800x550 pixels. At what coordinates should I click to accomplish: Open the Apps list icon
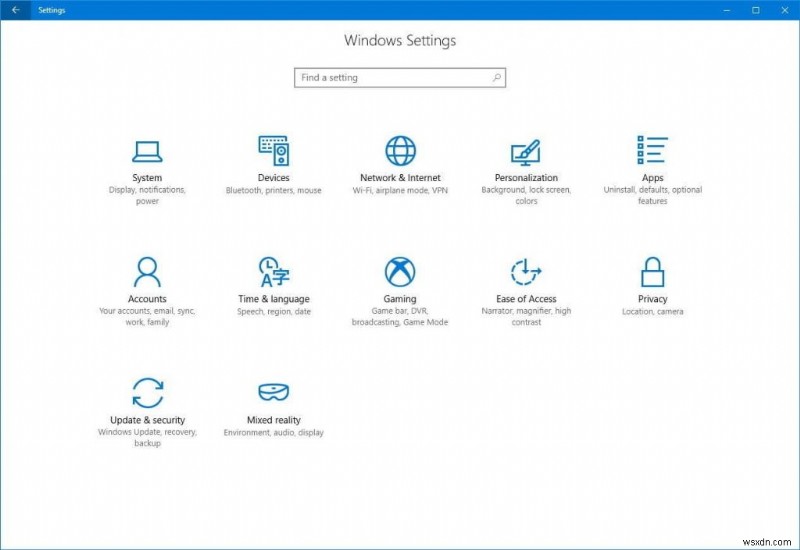pyautogui.click(x=652, y=150)
